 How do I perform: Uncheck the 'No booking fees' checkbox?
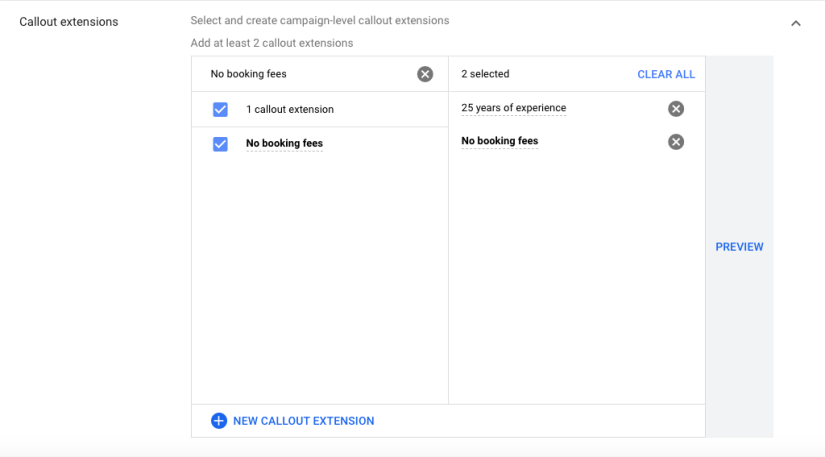[x=220, y=144]
